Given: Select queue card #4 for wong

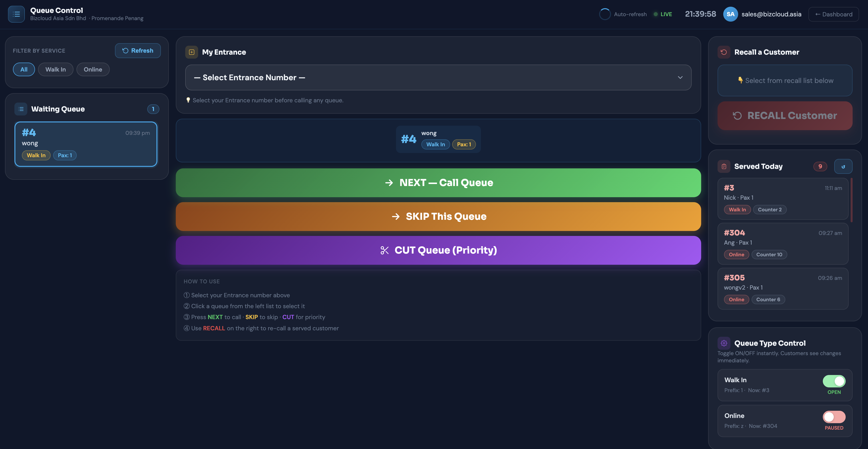Looking at the screenshot, I should point(86,144).
